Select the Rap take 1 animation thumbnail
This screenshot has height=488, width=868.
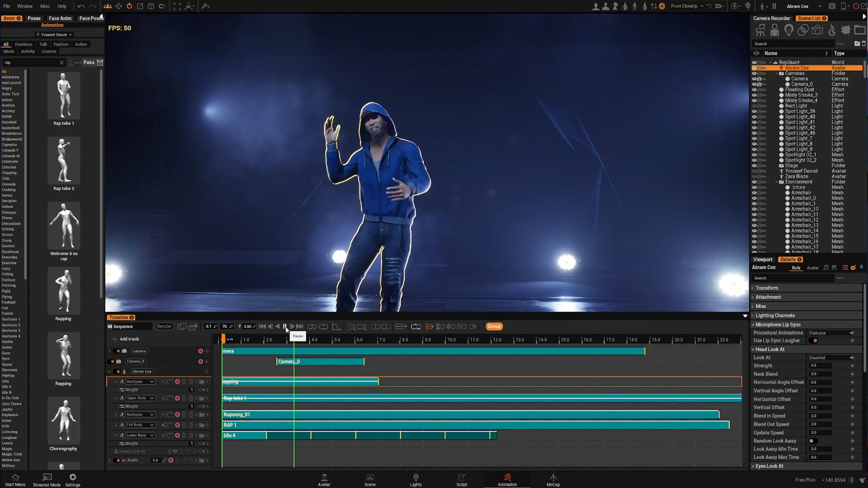tap(64, 95)
